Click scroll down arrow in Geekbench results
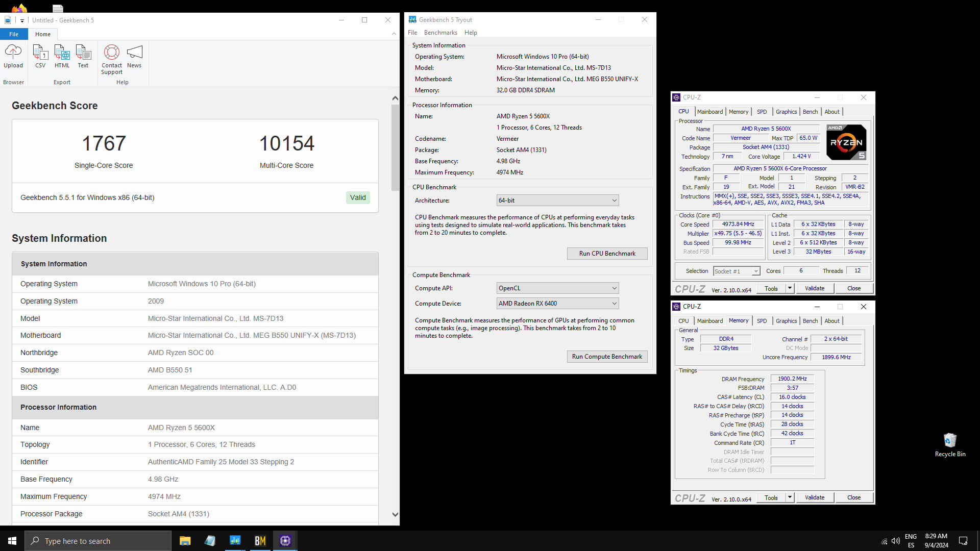This screenshot has width=980, height=551. coord(395,514)
